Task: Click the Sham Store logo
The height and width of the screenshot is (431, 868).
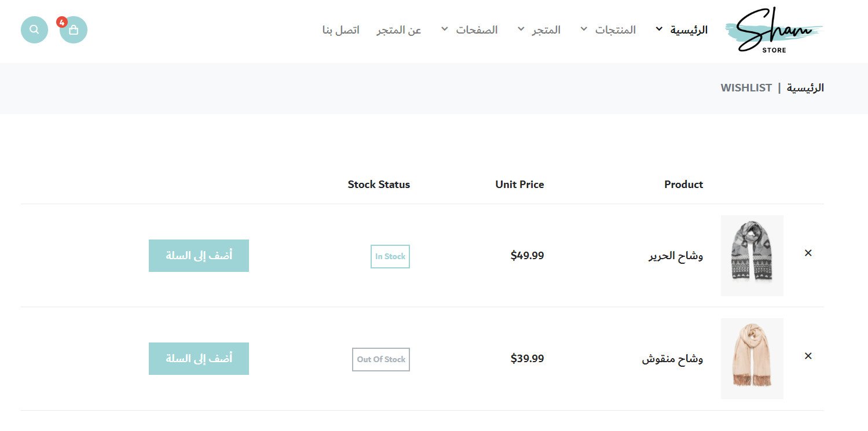Action: [773, 30]
